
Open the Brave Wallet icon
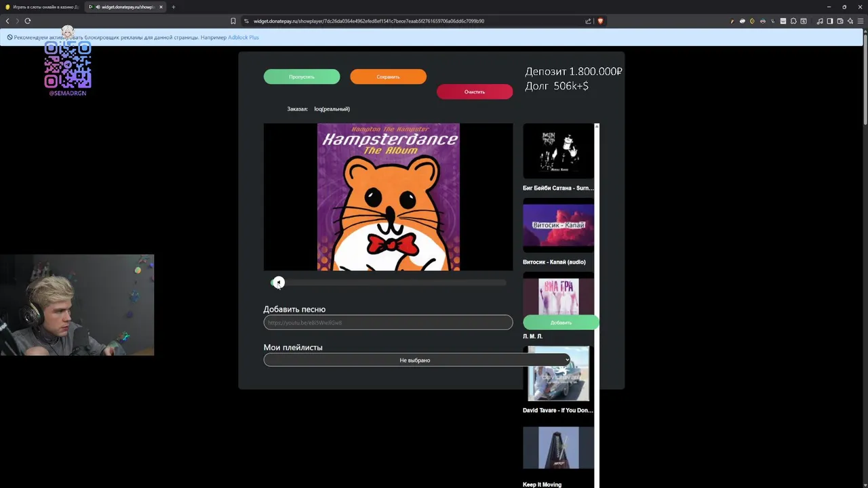(x=840, y=21)
